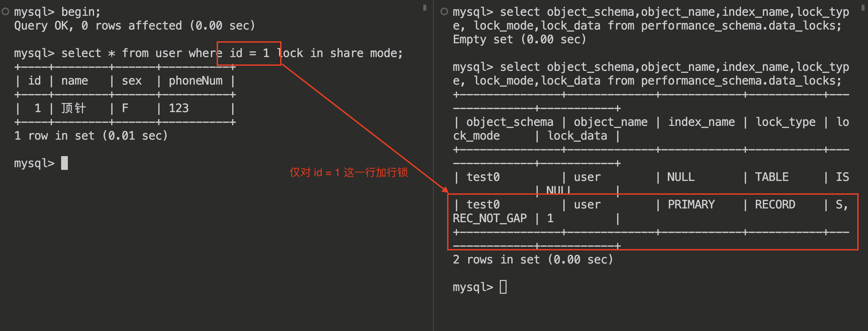Click the phoneNum column header
Image resolution: width=868 pixels, height=331 pixels.
pos(196,81)
